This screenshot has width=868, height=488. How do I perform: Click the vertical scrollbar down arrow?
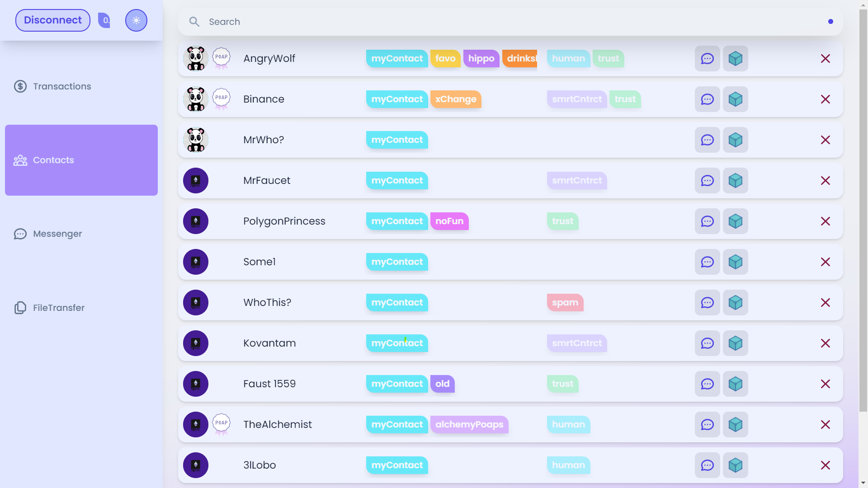coord(863,483)
